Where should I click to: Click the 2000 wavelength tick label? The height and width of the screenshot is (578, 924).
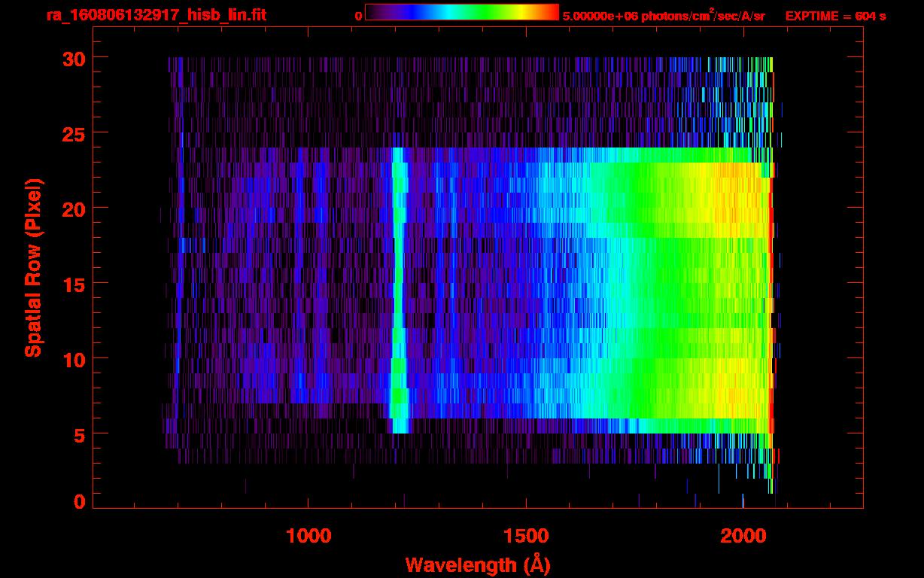743,536
